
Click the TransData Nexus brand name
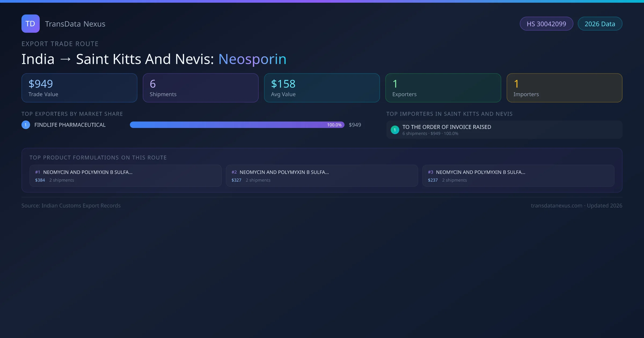pos(75,24)
